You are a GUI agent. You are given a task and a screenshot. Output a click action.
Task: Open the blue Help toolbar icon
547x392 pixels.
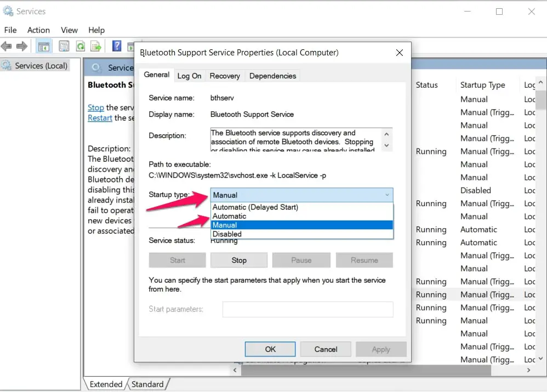[x=117, y=46]
